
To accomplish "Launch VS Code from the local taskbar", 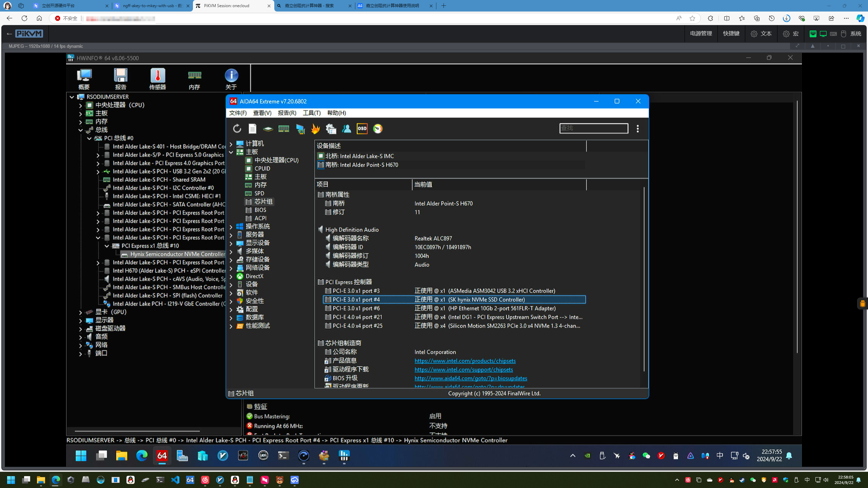I will point(175,480).
